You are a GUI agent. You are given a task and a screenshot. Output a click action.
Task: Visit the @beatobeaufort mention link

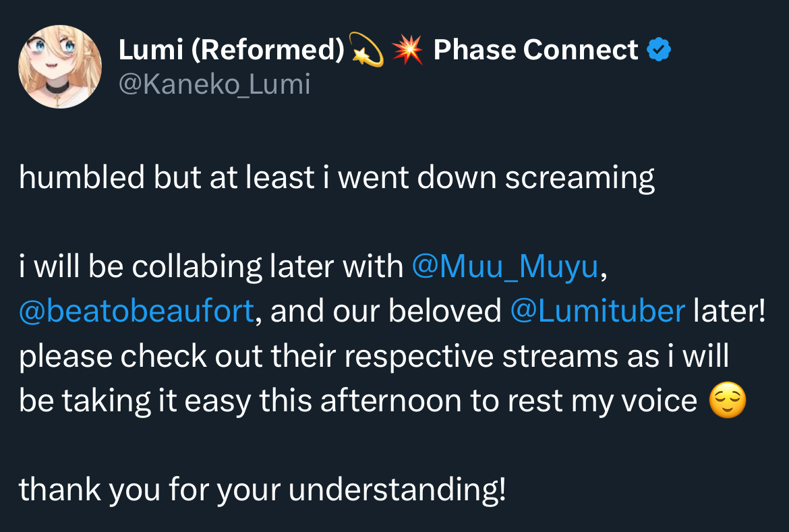tap(137, 312)
